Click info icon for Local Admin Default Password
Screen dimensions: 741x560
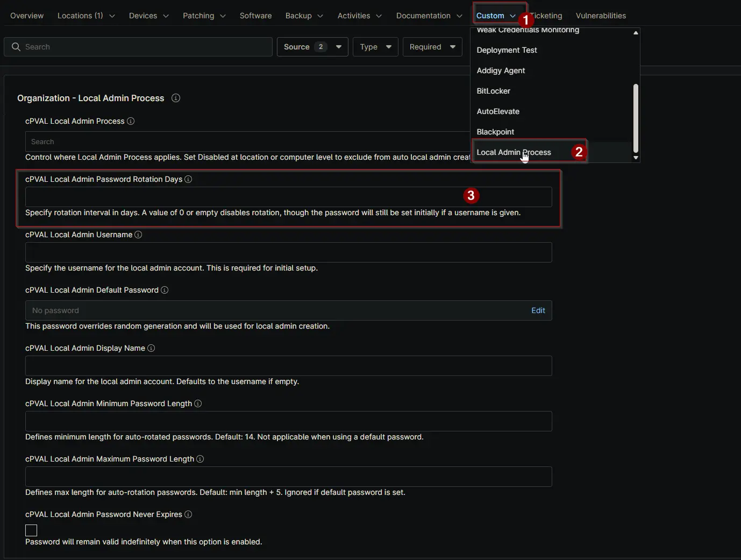point(165,290)
